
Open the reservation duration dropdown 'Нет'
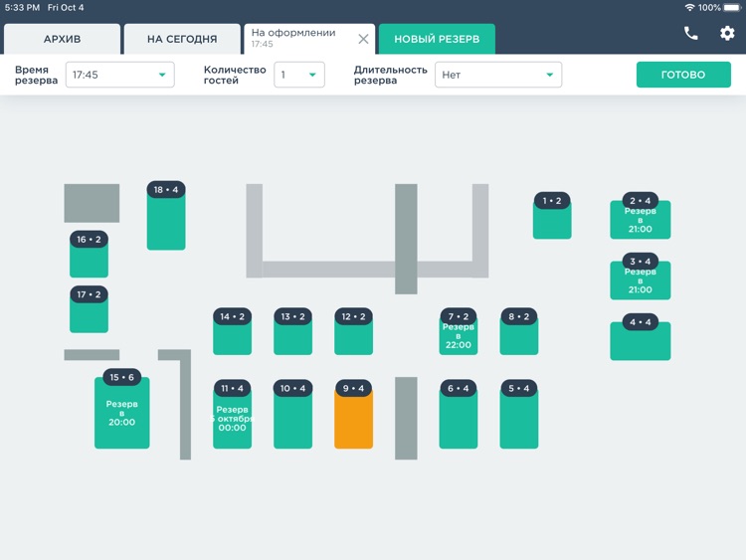pos(498,75)
